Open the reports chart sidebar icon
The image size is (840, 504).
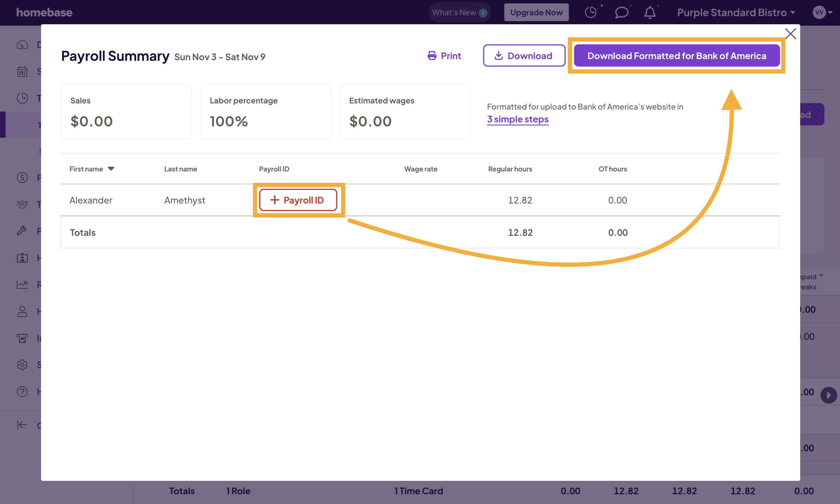click(22, 285)
